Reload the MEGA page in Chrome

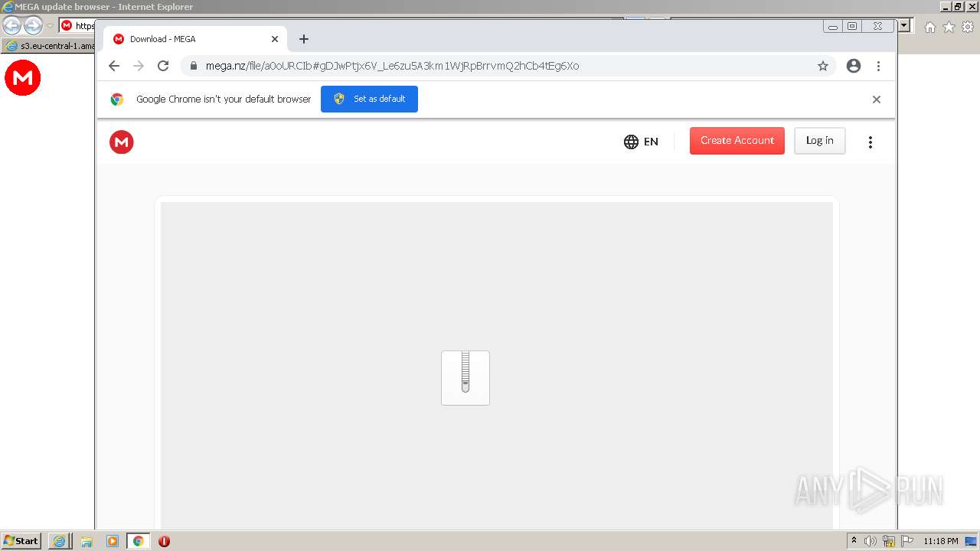coord(163,66)
